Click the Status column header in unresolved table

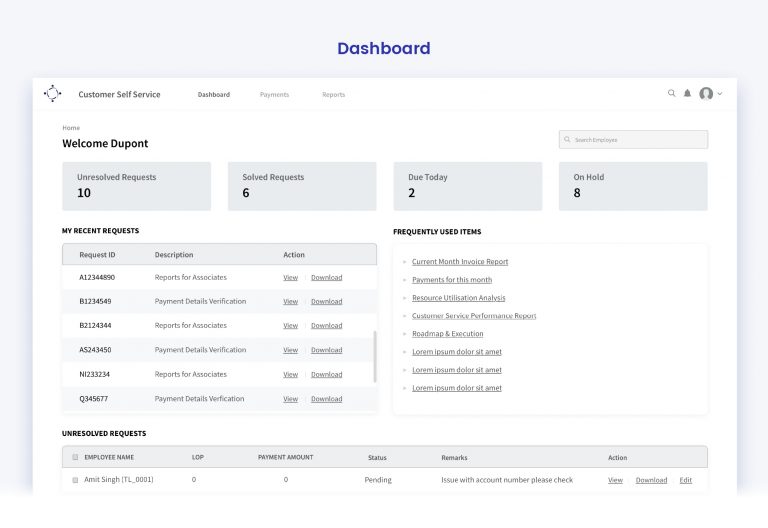377,457
